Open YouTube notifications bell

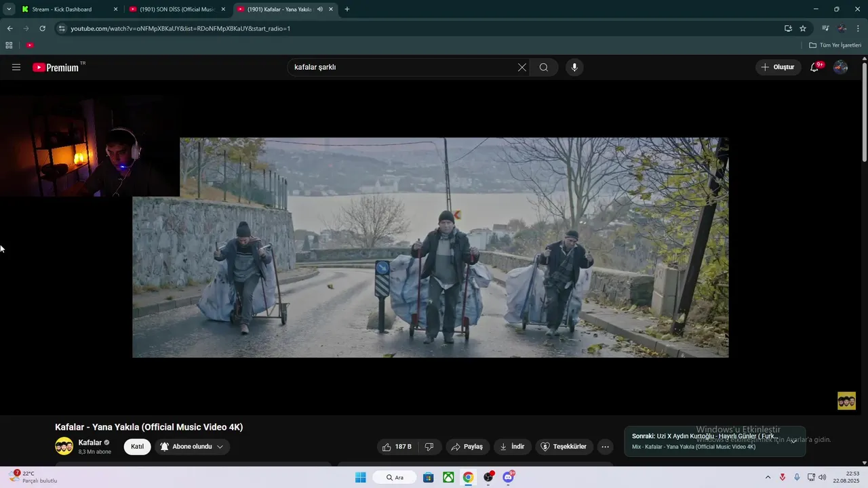pos(815,67)
